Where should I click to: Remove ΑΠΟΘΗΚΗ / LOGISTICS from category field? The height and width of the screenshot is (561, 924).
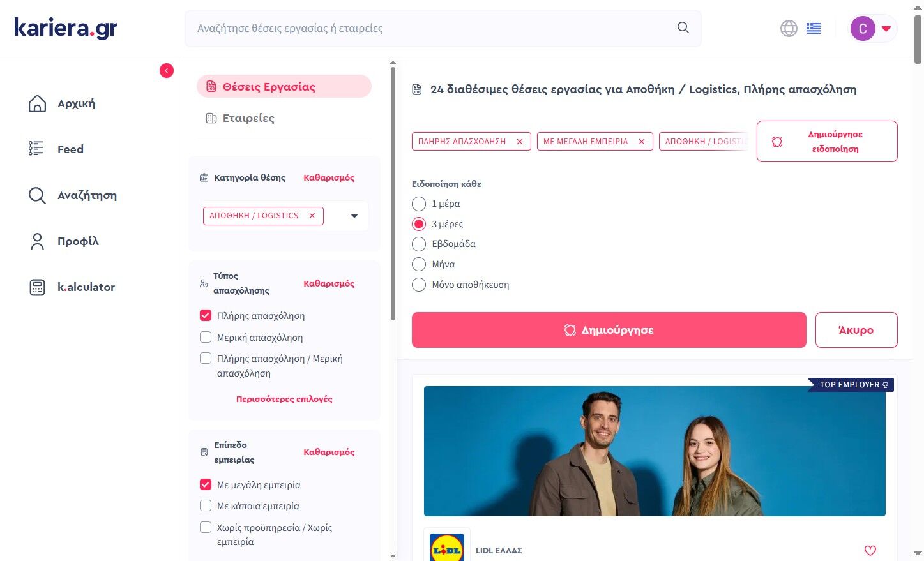312,216
